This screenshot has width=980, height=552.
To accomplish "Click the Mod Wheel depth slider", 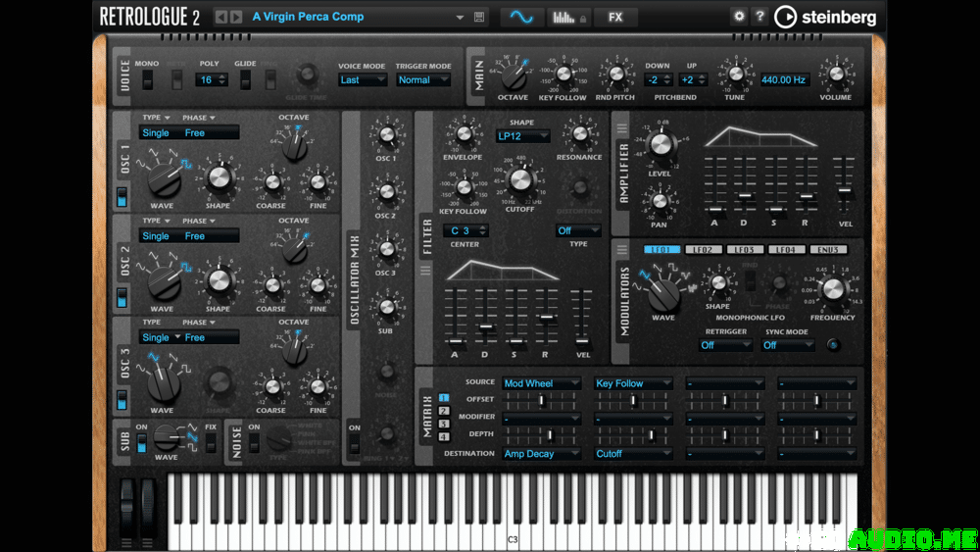I will point(541,435).
